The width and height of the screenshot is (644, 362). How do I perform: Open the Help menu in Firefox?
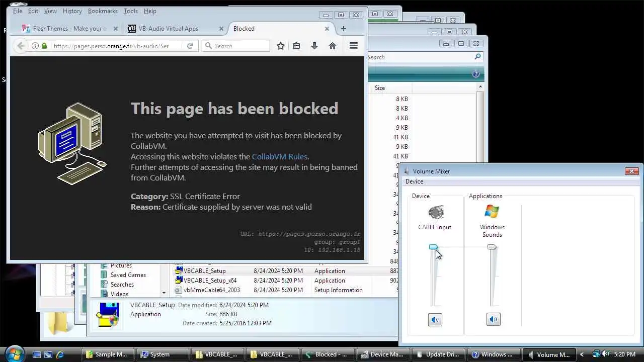pyautogui.click(x=149, y=11)
